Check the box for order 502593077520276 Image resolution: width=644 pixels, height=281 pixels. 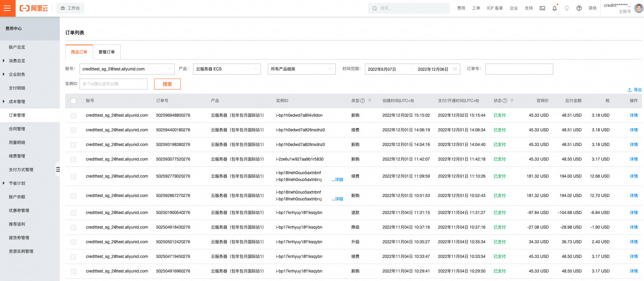(x=73, y=160)
